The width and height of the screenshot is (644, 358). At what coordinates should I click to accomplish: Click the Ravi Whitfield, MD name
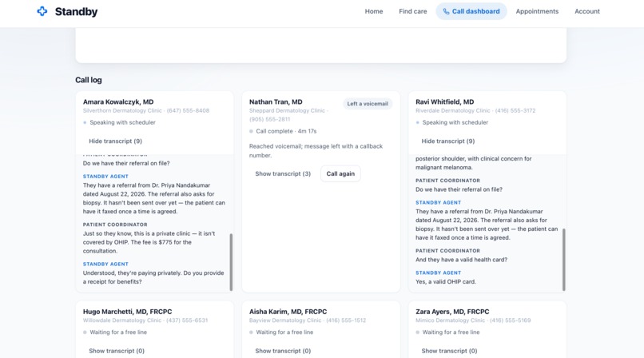pos(445,101)
